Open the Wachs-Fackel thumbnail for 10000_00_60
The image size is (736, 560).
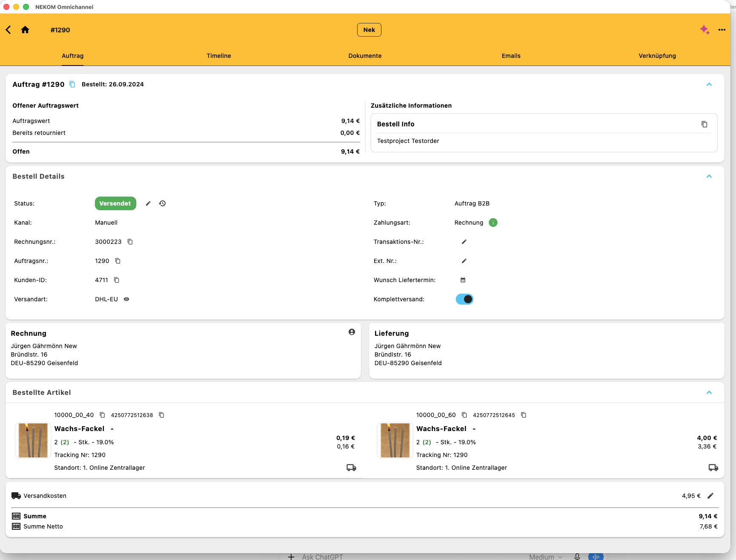tap(395, 440)
